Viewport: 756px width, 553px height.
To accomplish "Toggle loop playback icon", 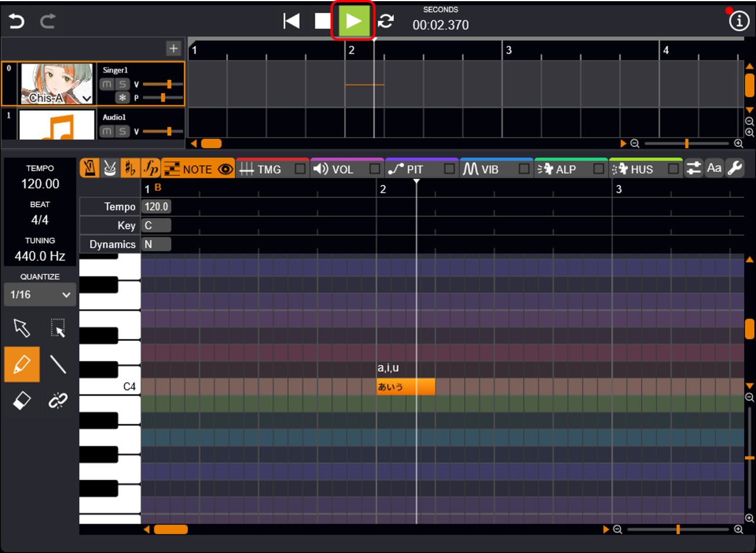I will coord(386,21).
